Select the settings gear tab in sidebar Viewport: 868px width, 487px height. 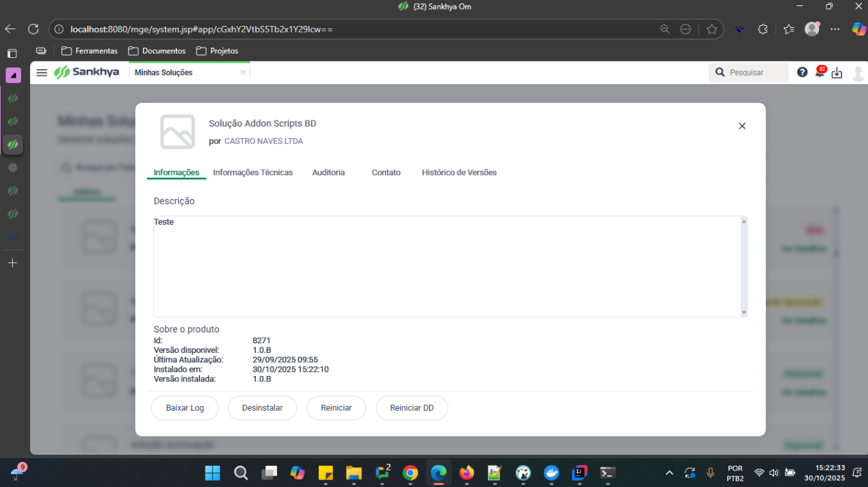point(12,168)
